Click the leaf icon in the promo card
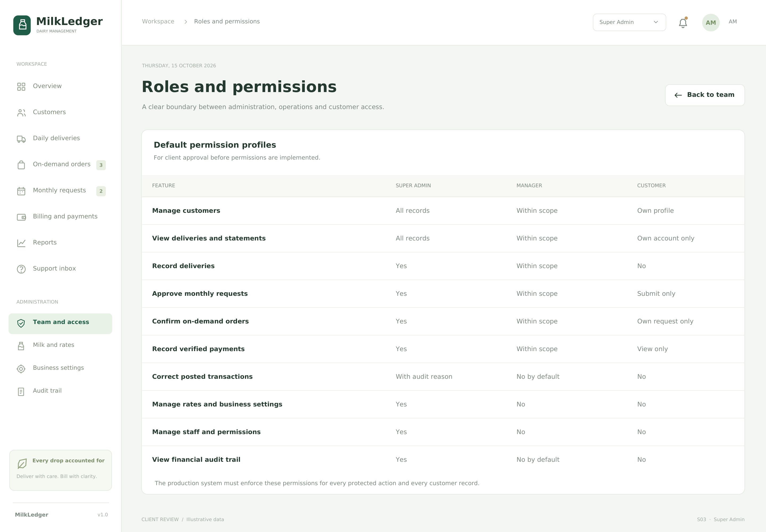This screenshot has height=532, width=766. tap(22, 463)
